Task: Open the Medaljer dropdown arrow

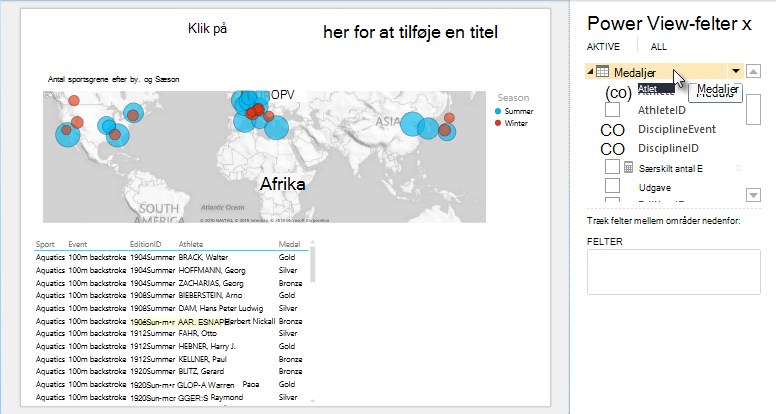Action: [736, 71]
